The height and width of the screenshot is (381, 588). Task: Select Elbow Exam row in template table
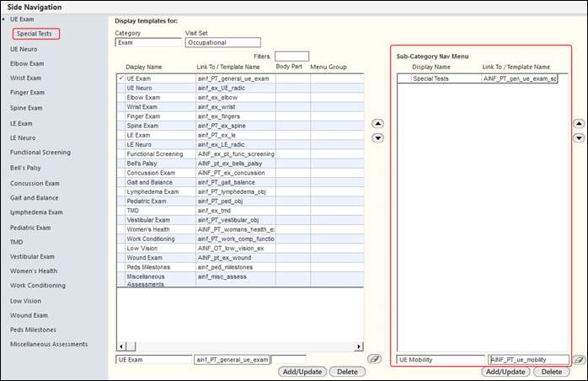coord(240,97)
